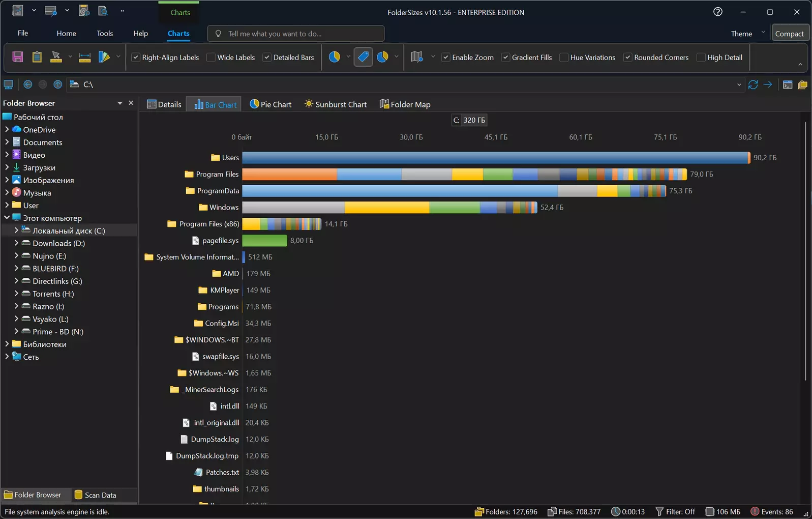
Task: Click the blue label tag toolbar icon
Action: point(363,57)
